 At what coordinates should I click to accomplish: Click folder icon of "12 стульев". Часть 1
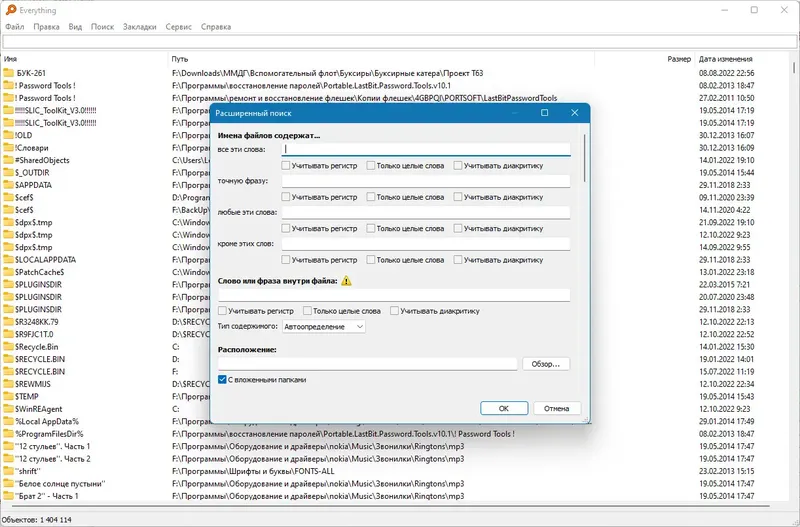click(x=8, y=446)
